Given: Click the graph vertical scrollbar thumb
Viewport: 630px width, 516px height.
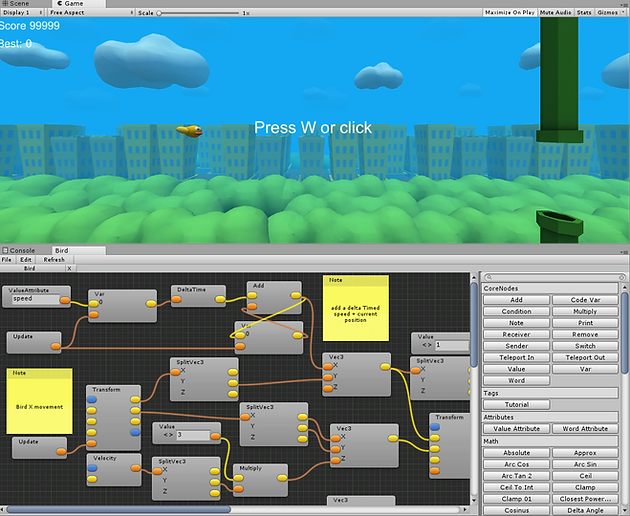Looking at the screenshot, I should pyautogui.click(x=474, y=324).
